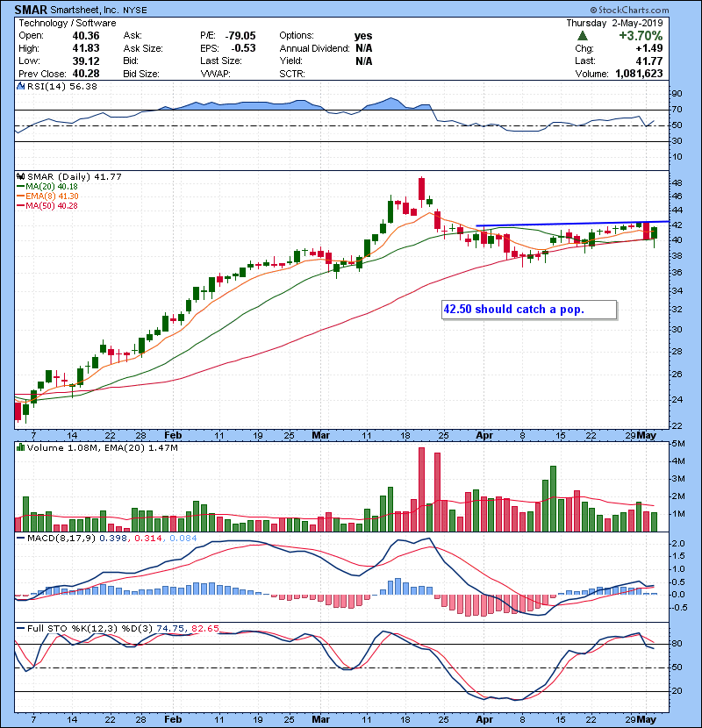Image resolution: width=702 pixels, height=728 pixels.
Task: Click the SCTR label
Action: 292,74
